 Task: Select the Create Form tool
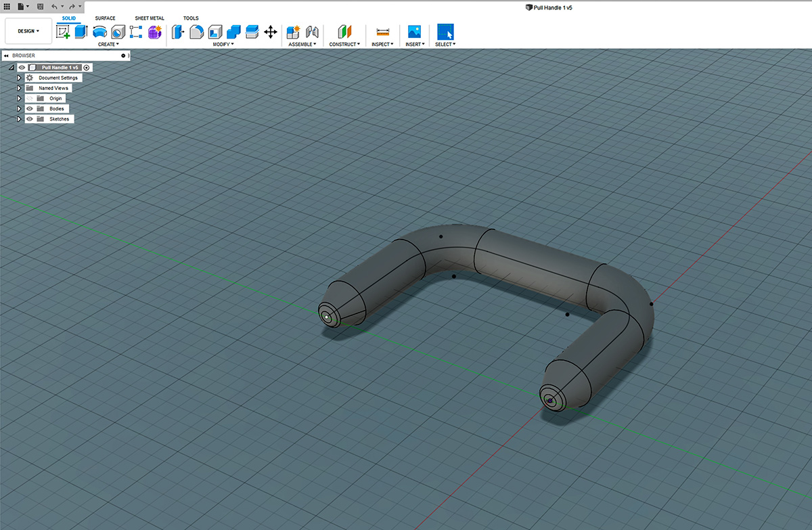tap(155, 32)
